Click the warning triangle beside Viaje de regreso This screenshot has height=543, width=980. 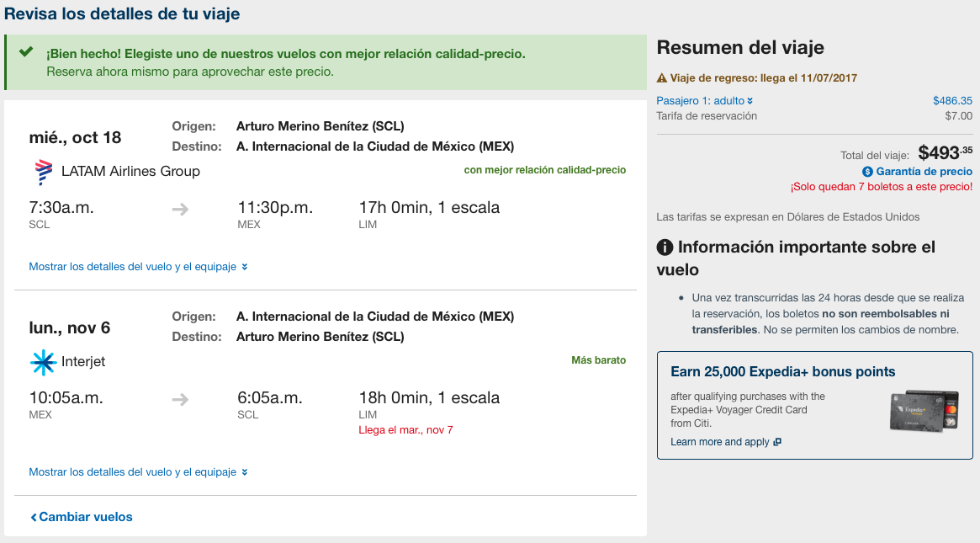pos(662,78)
